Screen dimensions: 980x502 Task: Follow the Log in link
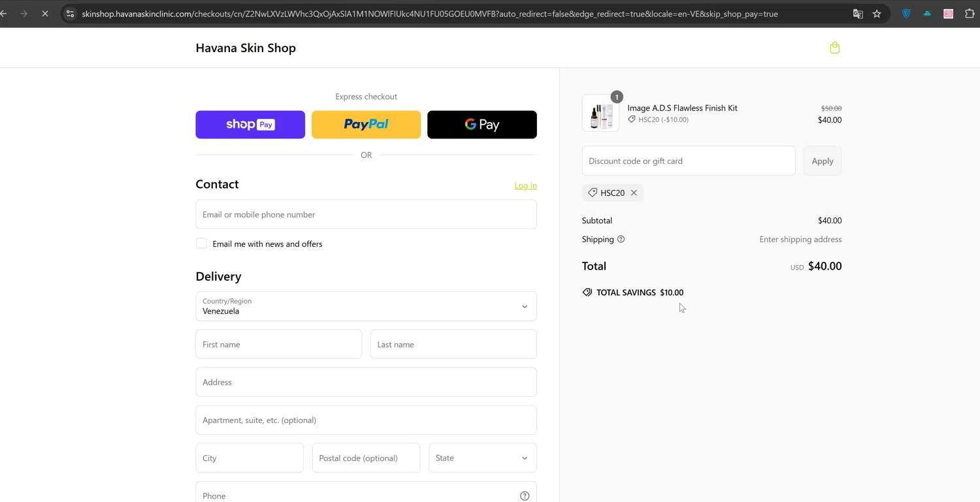525,185
